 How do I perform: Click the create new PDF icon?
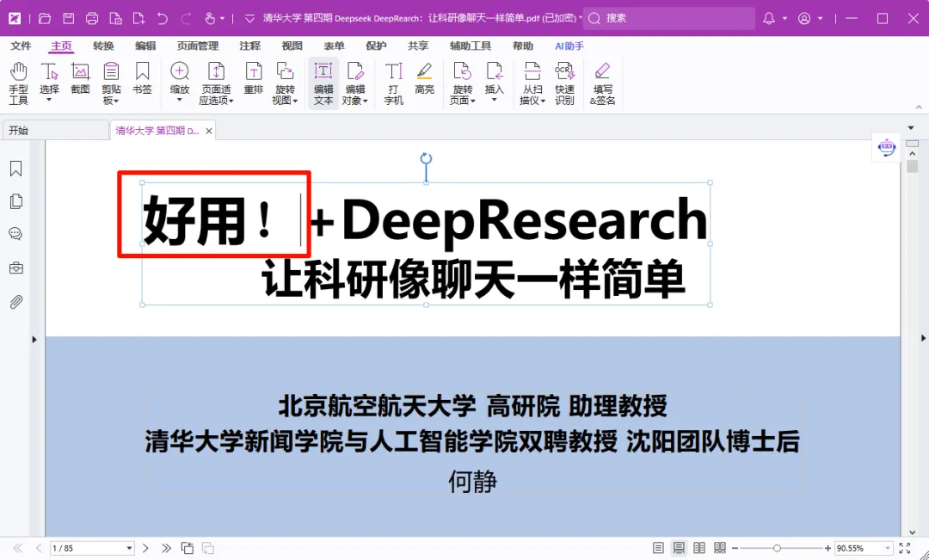point(138,18)
